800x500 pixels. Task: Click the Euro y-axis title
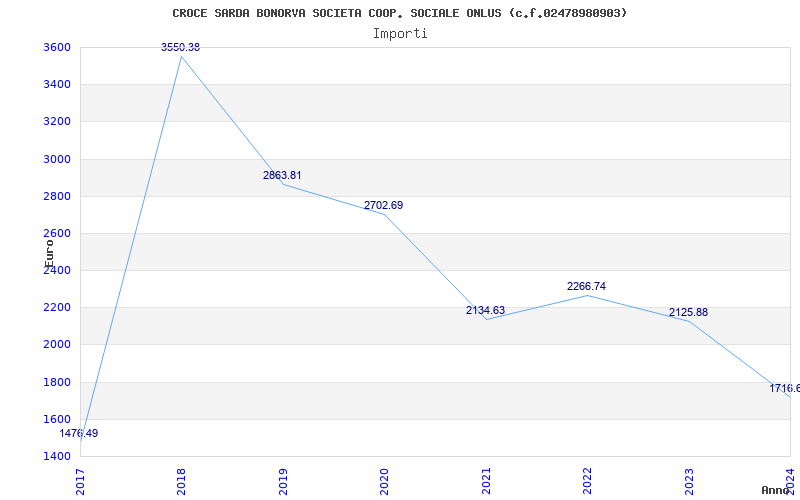pyautogui.click(x=49, y=253)
